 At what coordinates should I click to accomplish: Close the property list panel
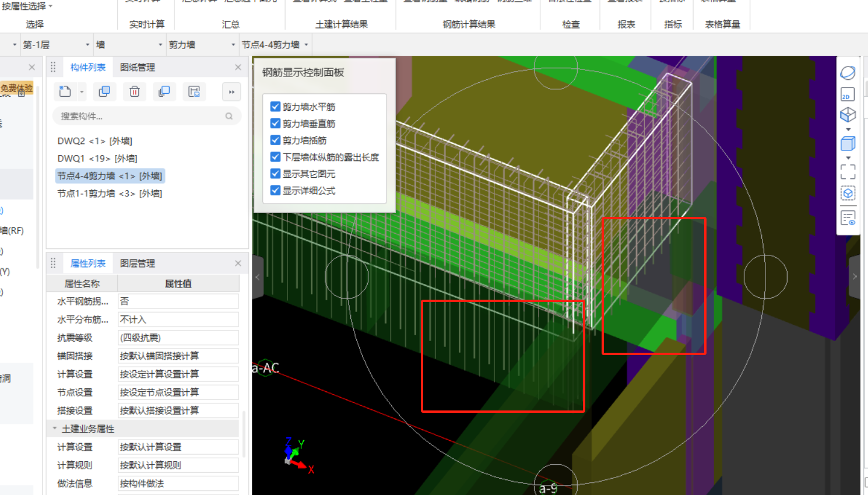point(238,263)
